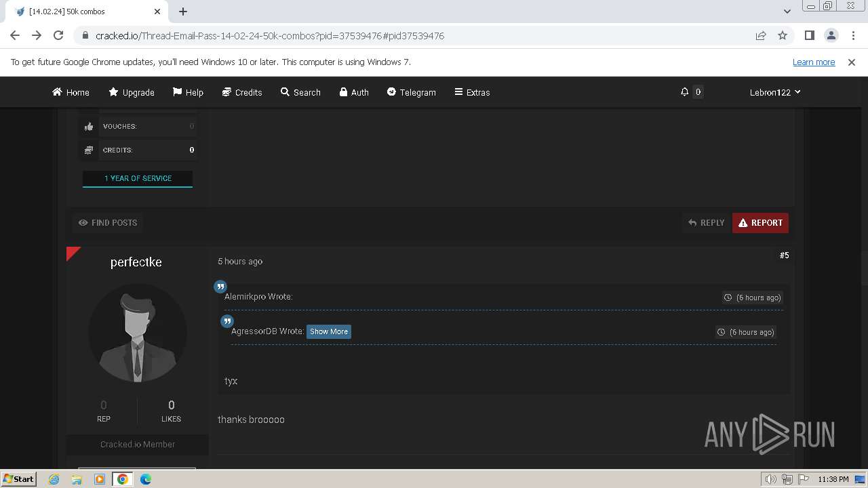868x488 pixels.
Task: Open the Help menu
Action: [x=188, y=92]
